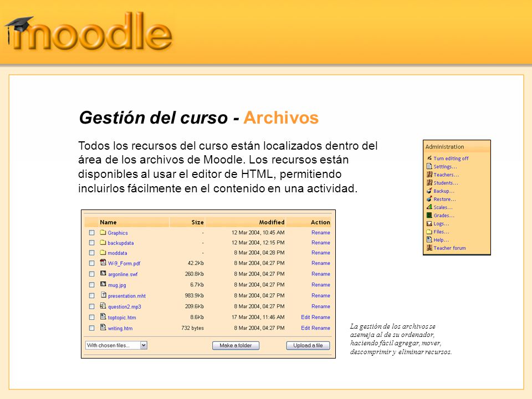Click the Modified column header
This screenshot has width=532, height=399.
[272, 222]
